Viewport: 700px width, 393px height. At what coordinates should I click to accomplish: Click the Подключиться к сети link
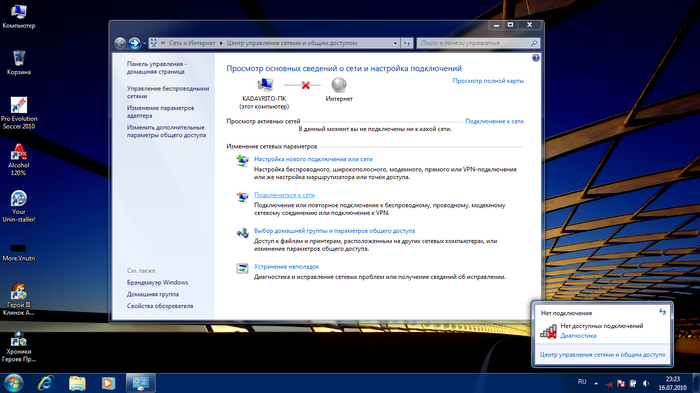(x=284, y=195)
